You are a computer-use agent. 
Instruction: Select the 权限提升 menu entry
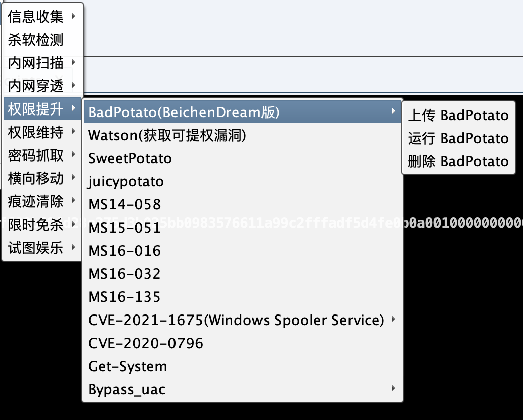click(42, 109)
